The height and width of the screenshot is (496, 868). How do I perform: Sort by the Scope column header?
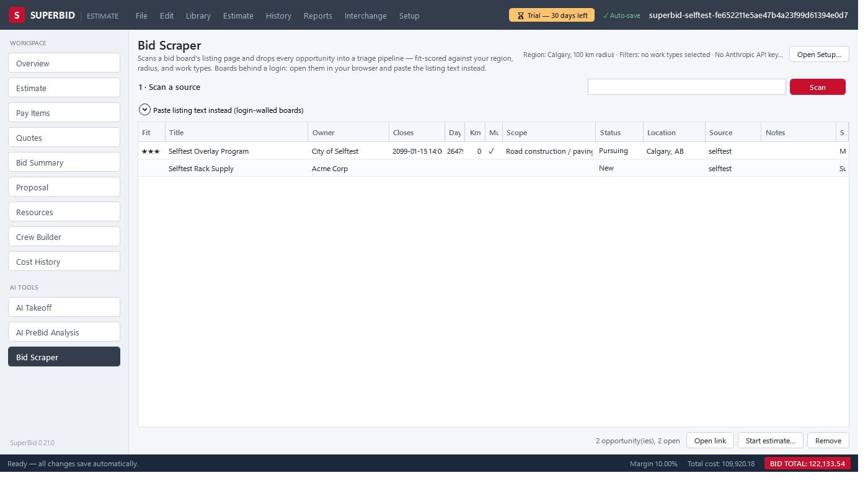click(x=549, y=132)
